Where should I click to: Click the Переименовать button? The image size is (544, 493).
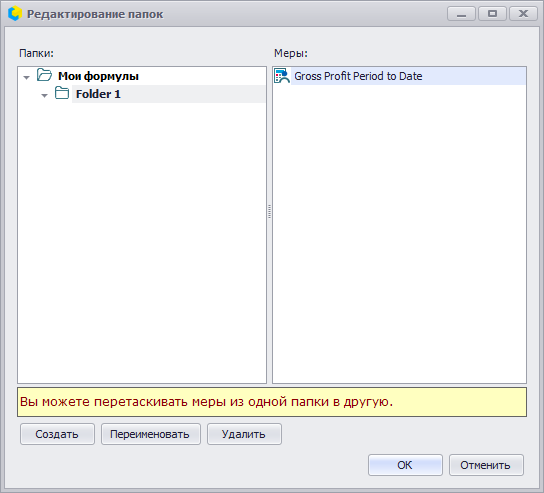point(151,434)
